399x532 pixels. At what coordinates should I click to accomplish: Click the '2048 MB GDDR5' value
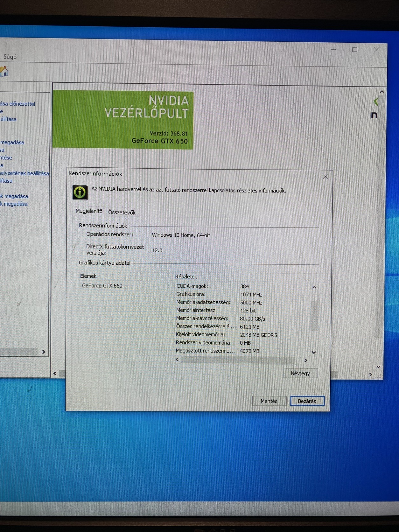click(x=258, y=335)
